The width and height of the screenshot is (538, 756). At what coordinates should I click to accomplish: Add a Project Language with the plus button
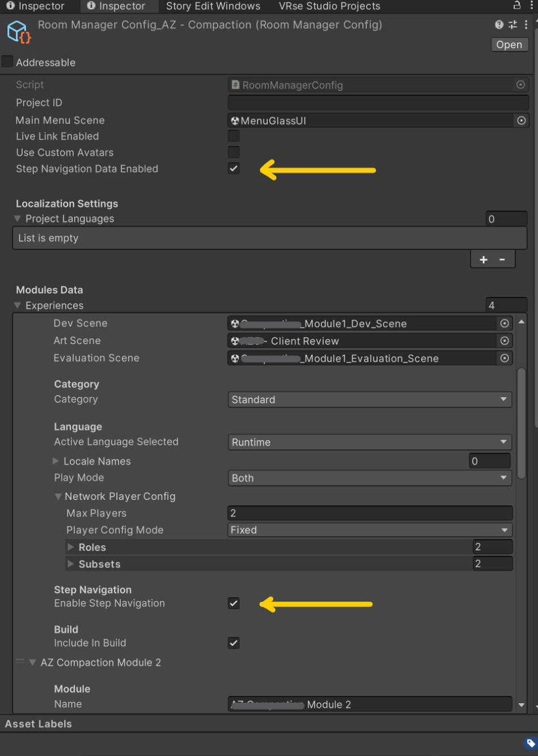pos(483,259)
